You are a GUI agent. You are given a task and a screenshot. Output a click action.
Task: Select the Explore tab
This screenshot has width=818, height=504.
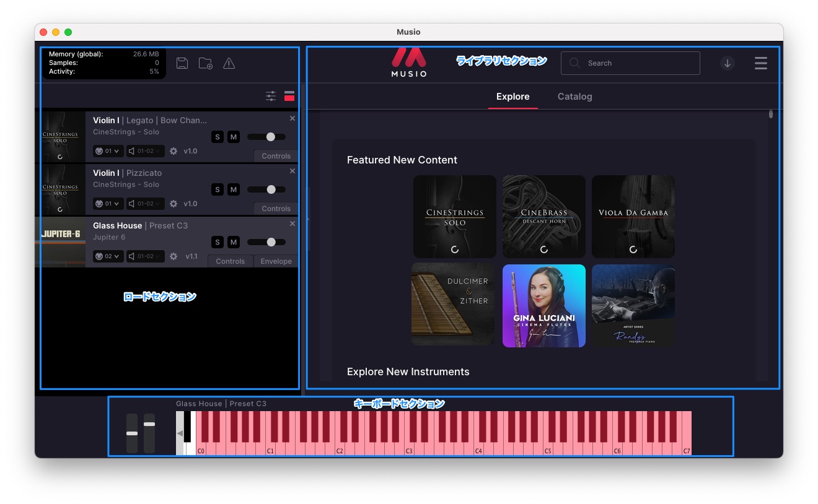click(512, 97)
